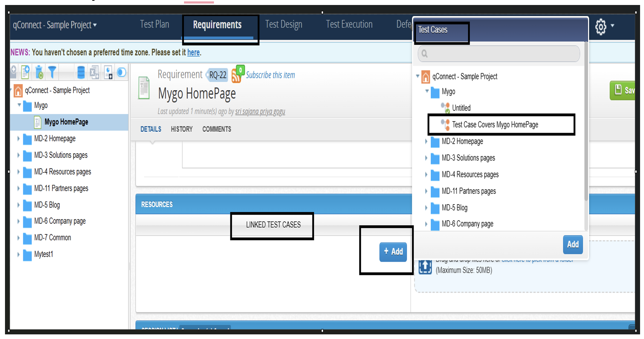Select Test Case Covers Mygo HomePage item

[x=495, y=125]
